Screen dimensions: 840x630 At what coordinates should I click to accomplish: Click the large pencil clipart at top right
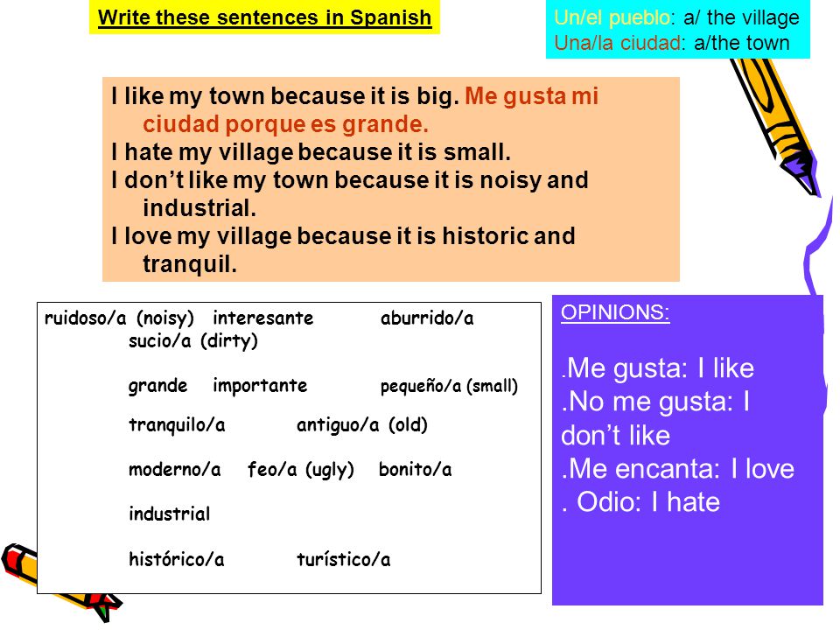point(775,126)
